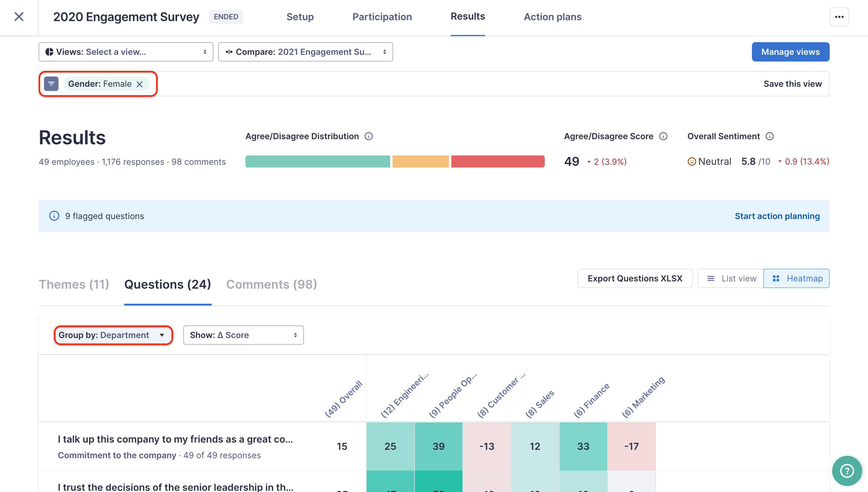Click the People Ops column header

[x=453, y=395]
